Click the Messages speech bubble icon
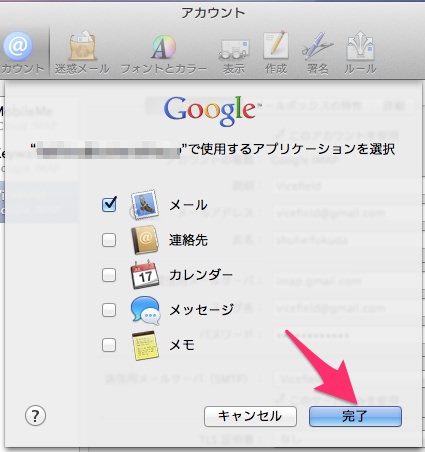425x452 pixels. (x=145, y=310)
